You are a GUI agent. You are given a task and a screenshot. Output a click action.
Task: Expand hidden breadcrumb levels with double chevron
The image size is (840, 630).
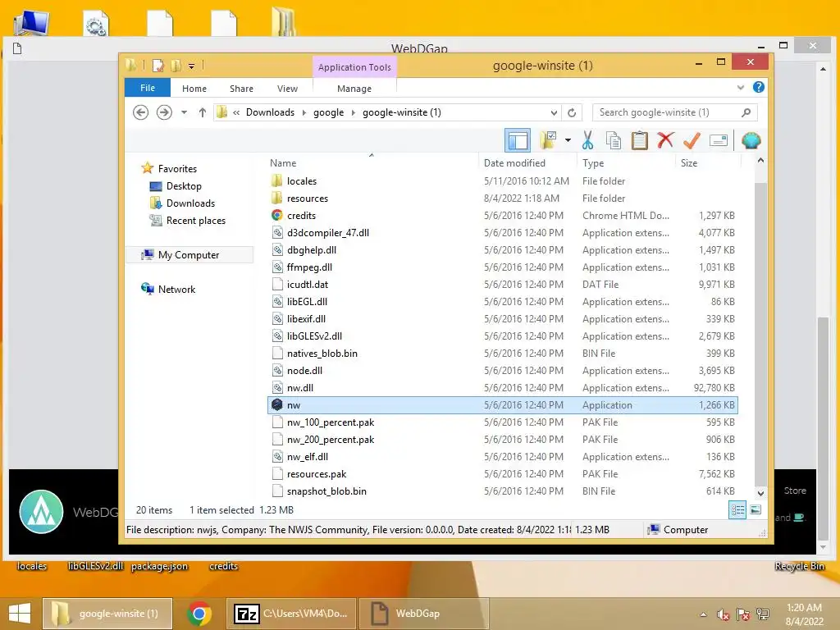point(236,112)
